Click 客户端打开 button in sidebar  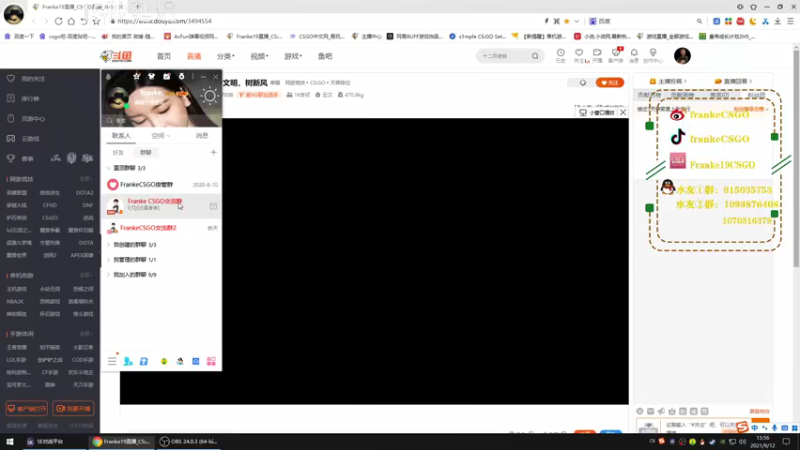27,409
